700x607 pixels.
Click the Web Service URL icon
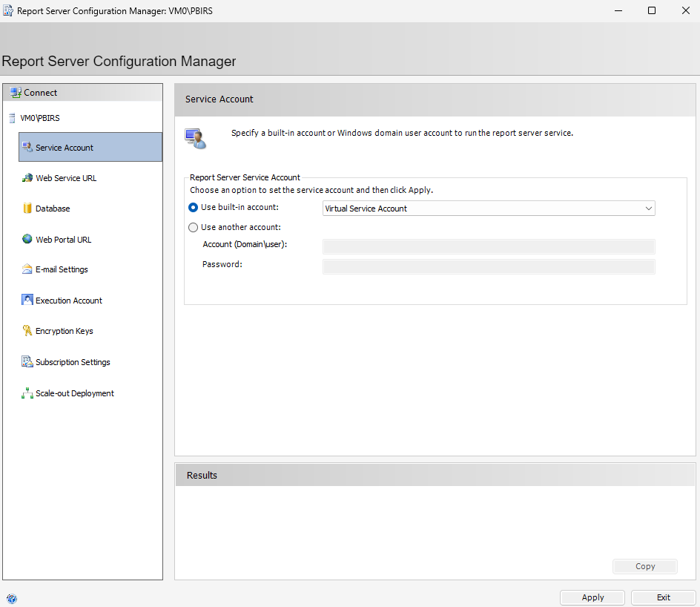27,178
